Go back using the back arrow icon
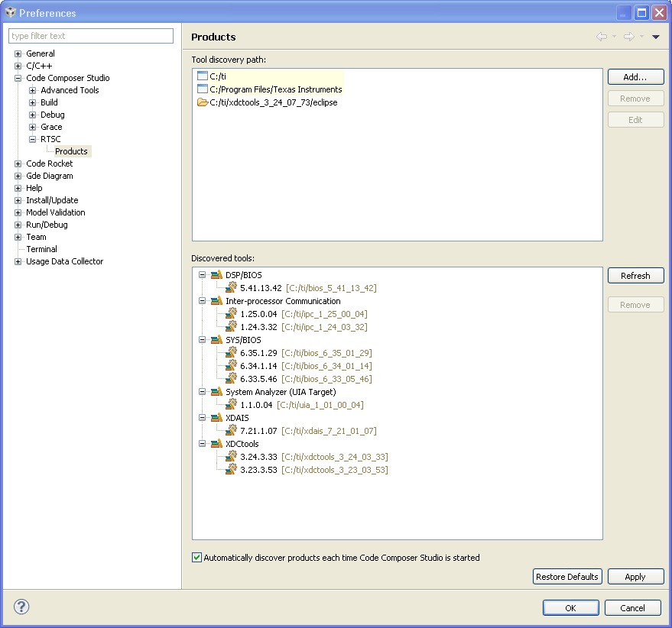 click(602, 37)
